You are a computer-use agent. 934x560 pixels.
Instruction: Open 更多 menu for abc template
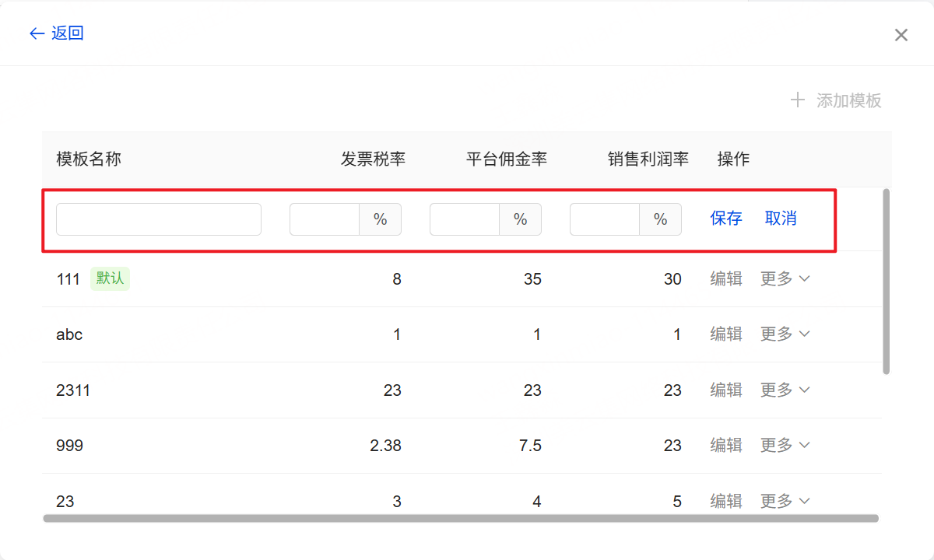785,334
